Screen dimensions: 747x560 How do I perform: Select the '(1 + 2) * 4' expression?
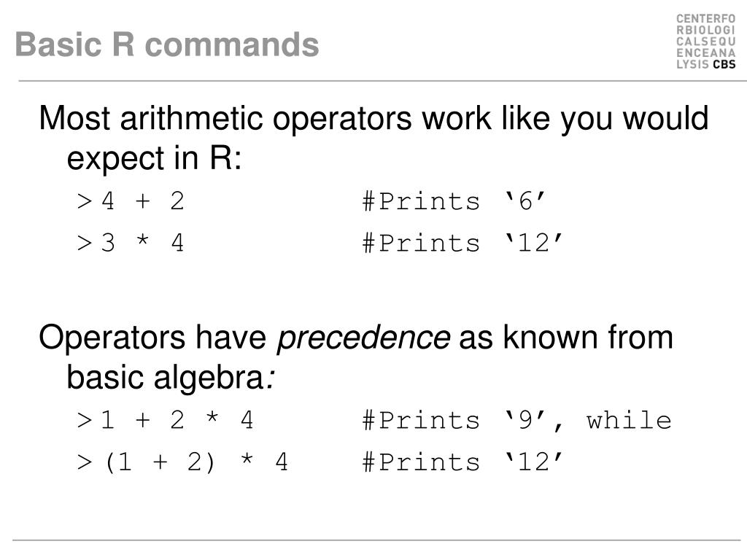tap(196, 462)
